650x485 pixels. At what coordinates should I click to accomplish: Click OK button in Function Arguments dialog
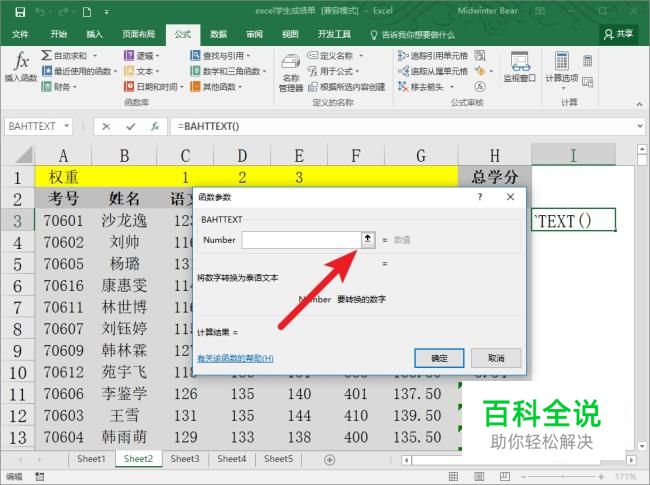pyautogui.click(x=439, y=358)
